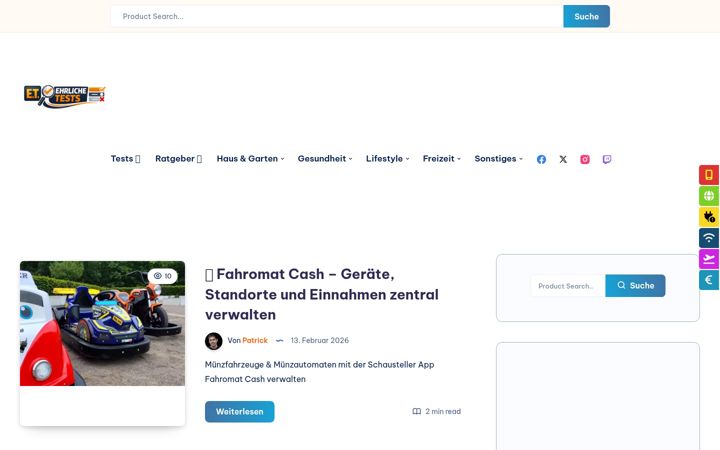Expand the Lifestyle dropdown
Image resolution: width=720 pixels, height=450 pixels.
point(388,159)
